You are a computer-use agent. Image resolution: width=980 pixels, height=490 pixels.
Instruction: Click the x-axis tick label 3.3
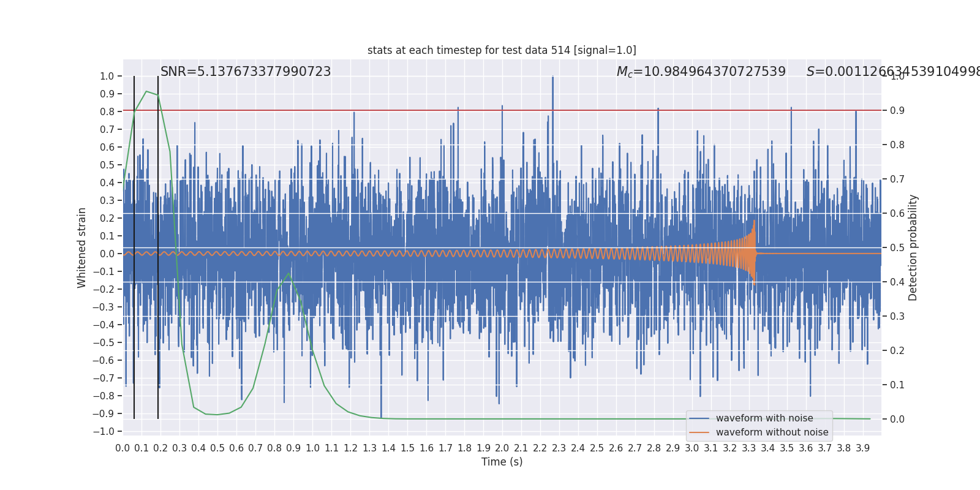749,448
